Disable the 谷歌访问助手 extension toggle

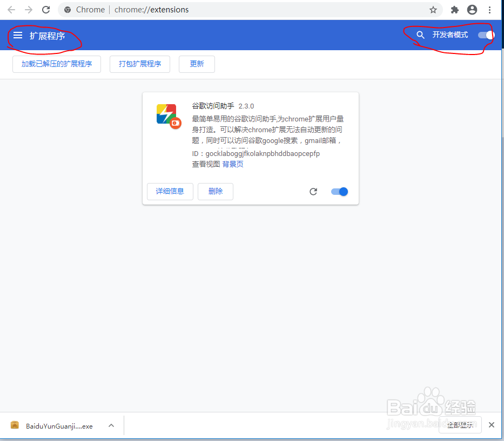[x=339, y=192]
